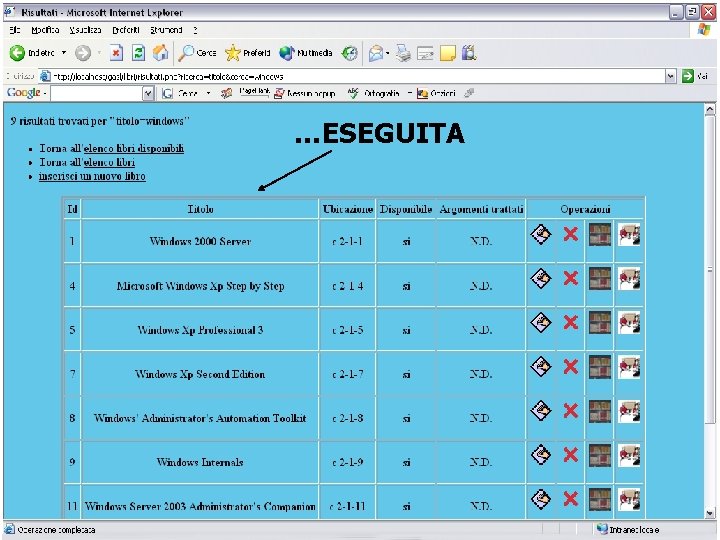Click the loan icon for Windows Server 2003 Administrator's Companion

pos(629,499)
